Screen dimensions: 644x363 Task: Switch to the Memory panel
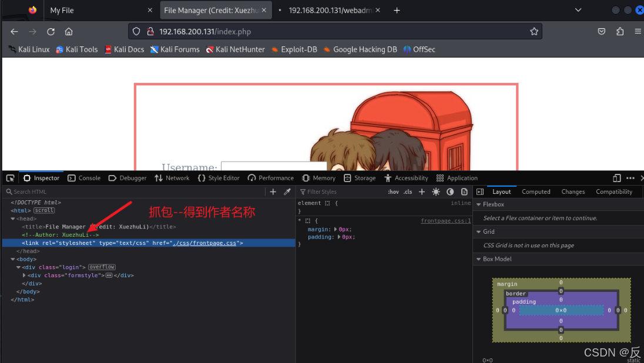318,178
